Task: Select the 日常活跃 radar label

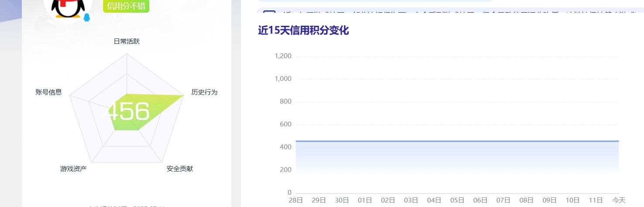Action: [x=127, y=41]
